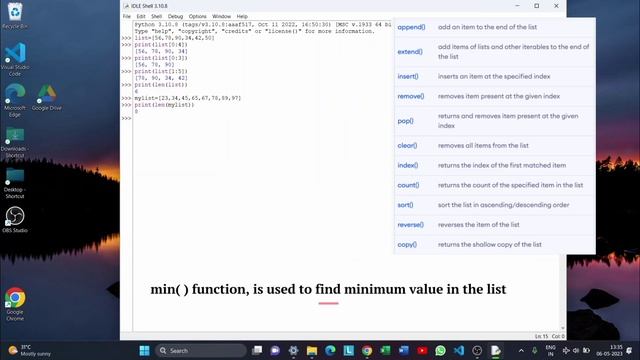Launch Google Chrome desktop shortcut

coord(15,304)
